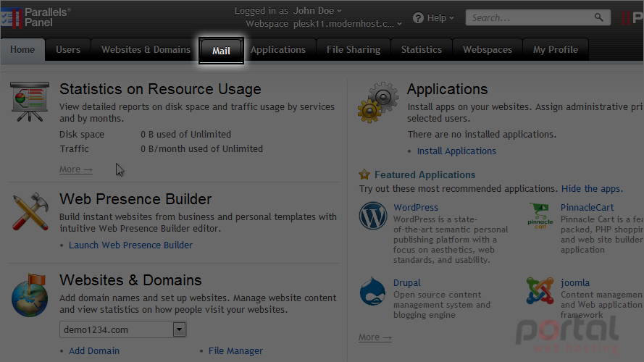This screenshot has height=362, width=644.
Task: Click the Applications section heading
Action: tap(447, 89)
